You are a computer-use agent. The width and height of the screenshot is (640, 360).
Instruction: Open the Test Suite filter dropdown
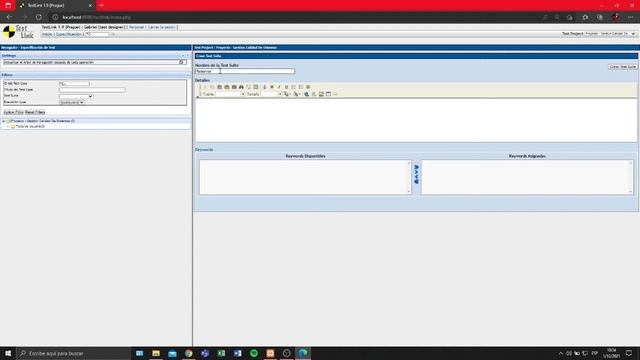[76, 96]
